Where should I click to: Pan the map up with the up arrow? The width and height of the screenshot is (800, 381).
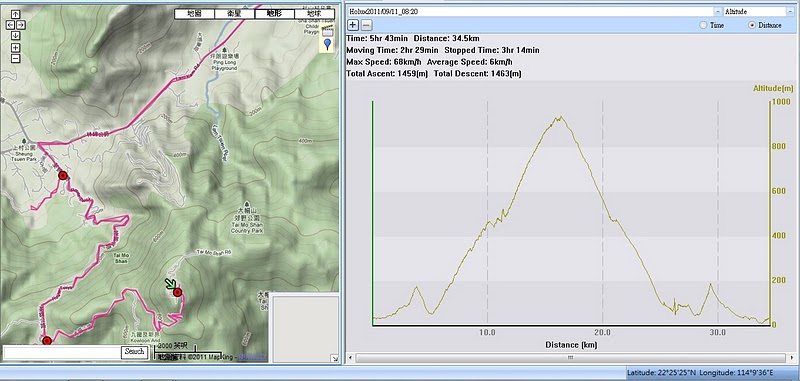click(x=15, y=15)
